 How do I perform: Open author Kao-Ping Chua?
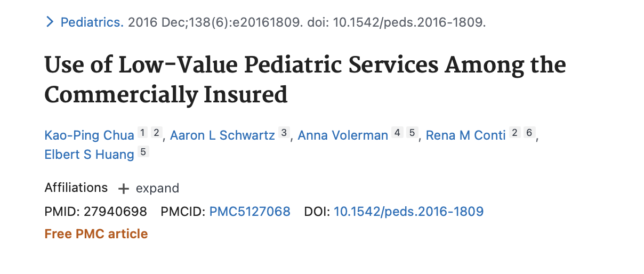coord(90,135)
